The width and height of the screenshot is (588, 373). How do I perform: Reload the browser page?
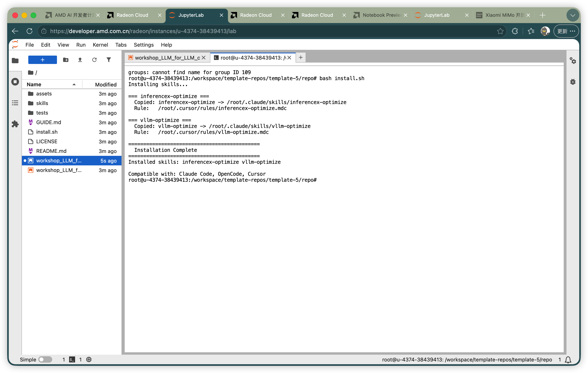[29, 31]
